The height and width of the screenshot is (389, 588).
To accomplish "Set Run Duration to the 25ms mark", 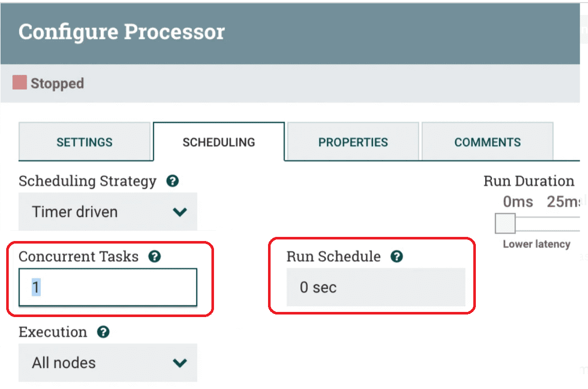I will [x=563, y=202].
